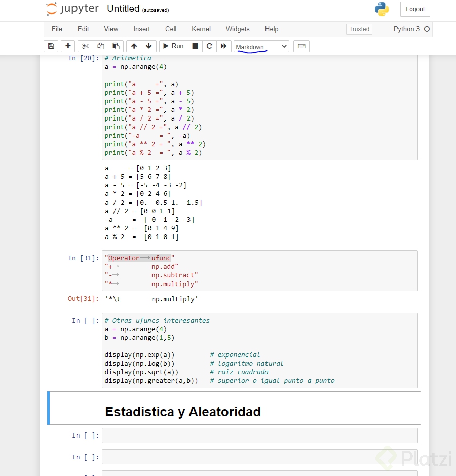456x476 pixels.
Task: Paste cells using the paste icon
Action: 116,46
